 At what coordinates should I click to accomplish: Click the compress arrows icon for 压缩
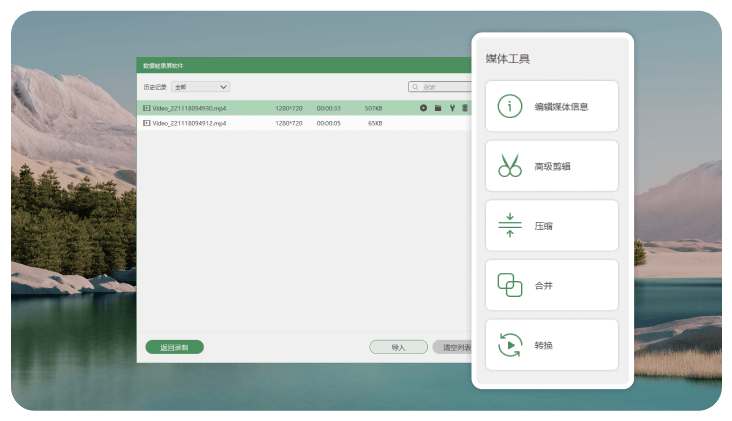[510, 225]
